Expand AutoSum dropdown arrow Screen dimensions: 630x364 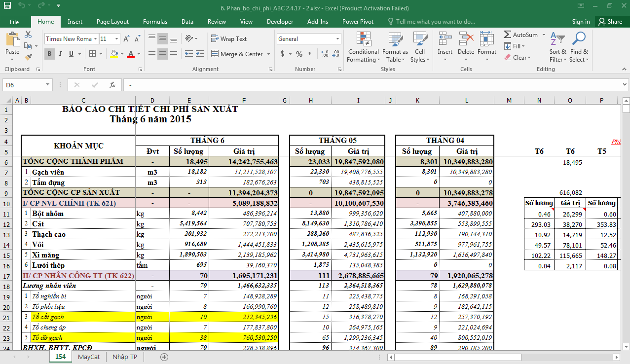[544, 35]
